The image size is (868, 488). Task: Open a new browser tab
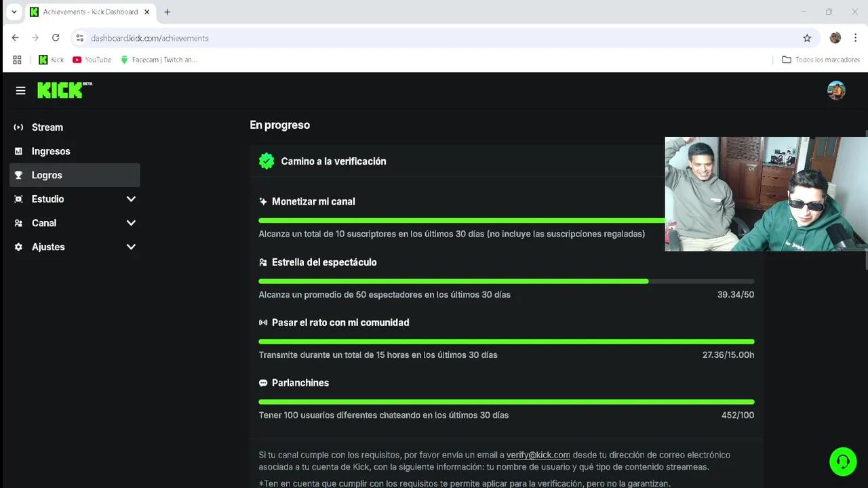[x=167, y=12]
